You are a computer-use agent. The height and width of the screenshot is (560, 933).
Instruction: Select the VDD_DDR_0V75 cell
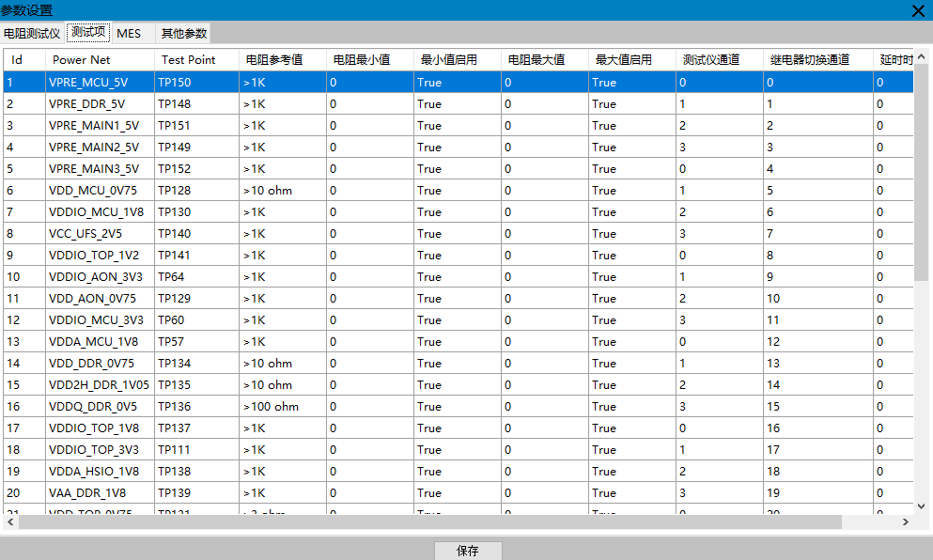(100, 363)
